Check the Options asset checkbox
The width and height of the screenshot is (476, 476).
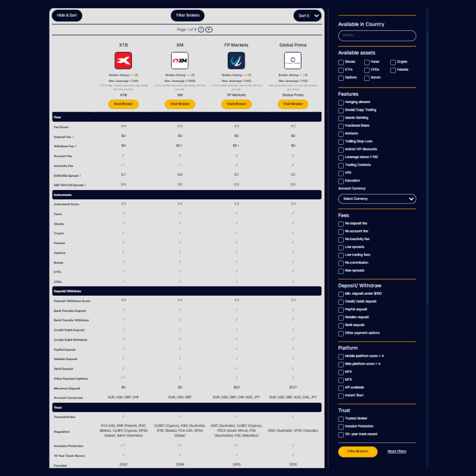[341, 78]
